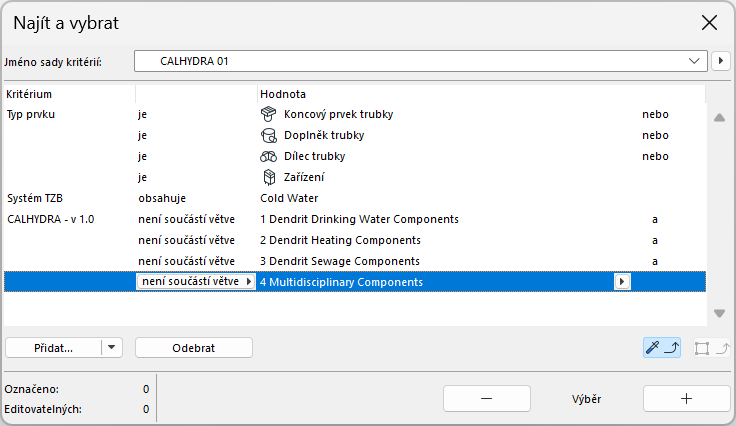The image size is (736, 426).
Task: Click the Koncový prvek trubky icon
Action: (x=267, y=114)
